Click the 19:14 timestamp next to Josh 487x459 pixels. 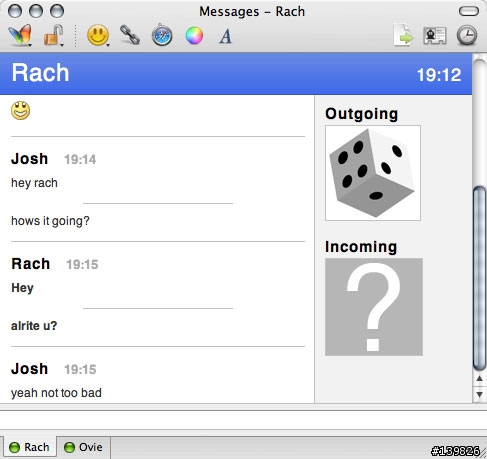[80, 160]
